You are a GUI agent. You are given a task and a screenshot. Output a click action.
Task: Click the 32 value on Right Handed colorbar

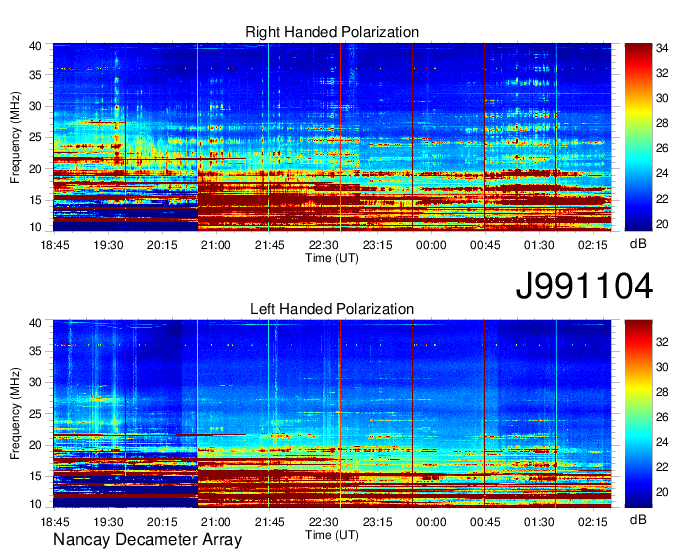(662, 73)
